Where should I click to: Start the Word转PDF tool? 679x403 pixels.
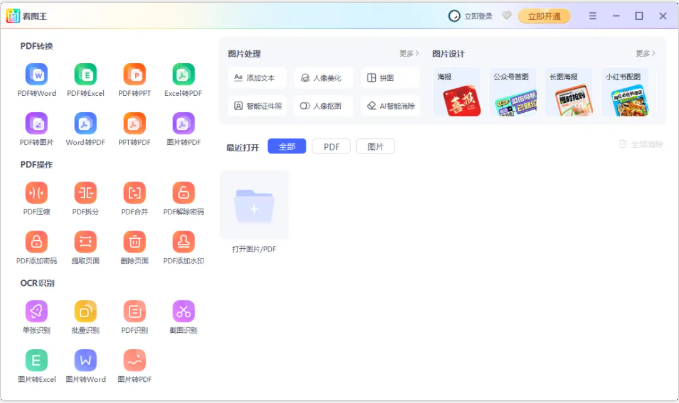[x=86, y=129]
